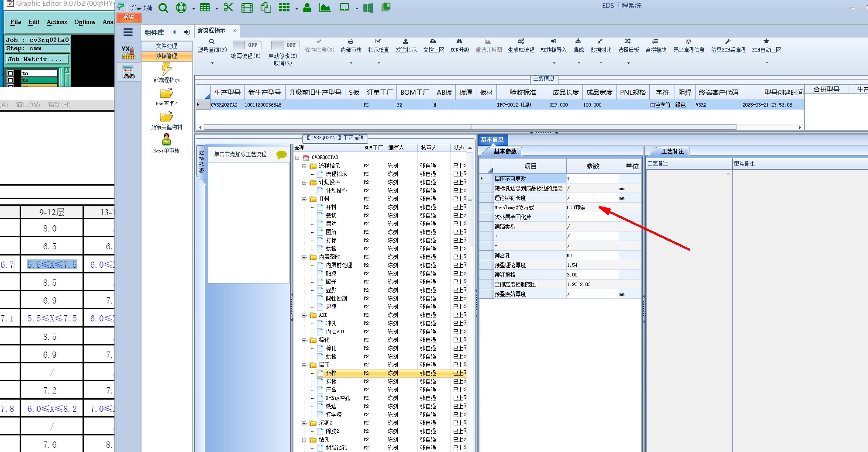868x452 pixels.
Task: Open the dropdown arrow under 数据对比
Action: (x=601, y=63)
